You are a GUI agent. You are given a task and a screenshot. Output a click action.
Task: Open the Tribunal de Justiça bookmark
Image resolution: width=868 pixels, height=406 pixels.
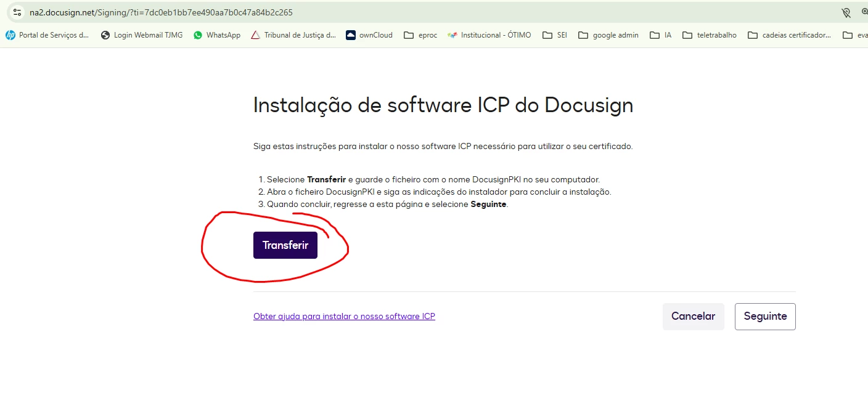pos(293,35)
